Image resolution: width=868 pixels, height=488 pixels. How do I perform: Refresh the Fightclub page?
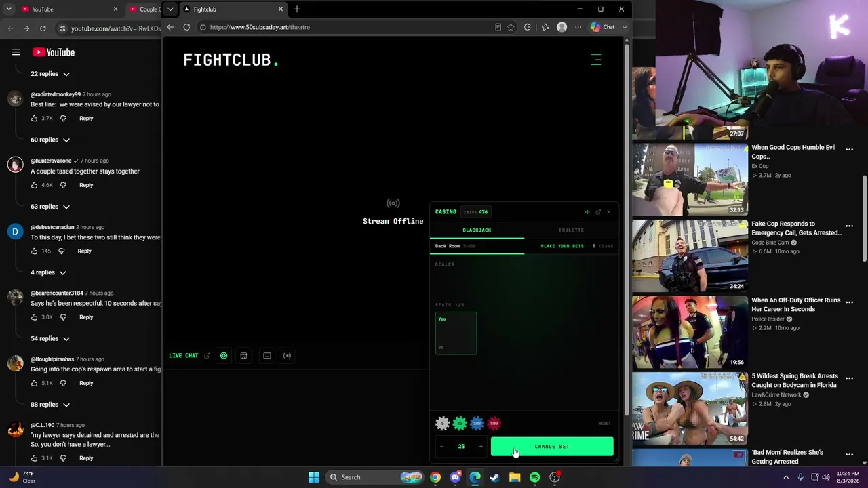(186, 27)
